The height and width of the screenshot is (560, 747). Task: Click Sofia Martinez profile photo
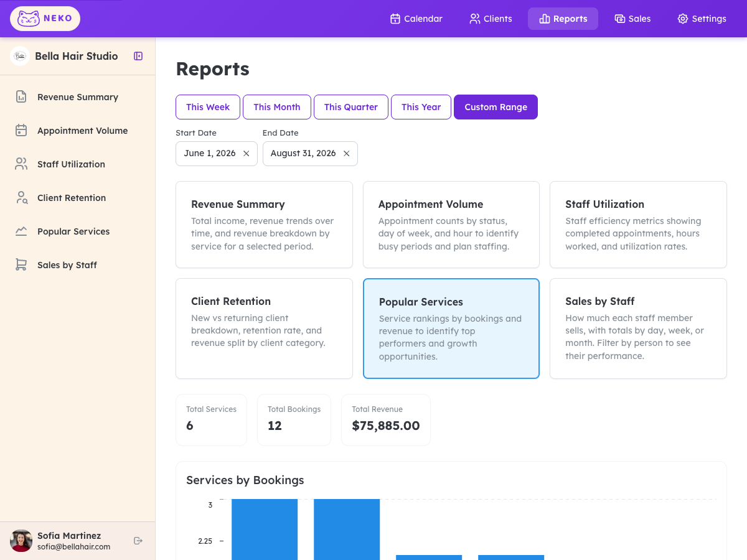[x=21, y=541]
